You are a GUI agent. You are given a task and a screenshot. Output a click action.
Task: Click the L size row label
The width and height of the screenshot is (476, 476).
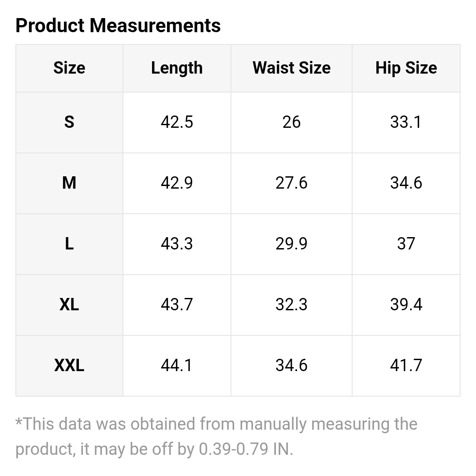[69, 244]
